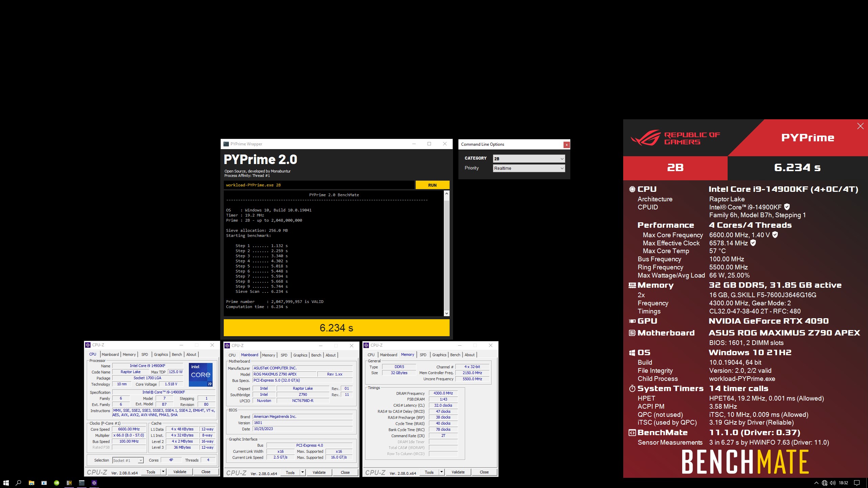Open Bench tab in first CPU-Z window
The image size is (868, 488).
tap(177, 354)
